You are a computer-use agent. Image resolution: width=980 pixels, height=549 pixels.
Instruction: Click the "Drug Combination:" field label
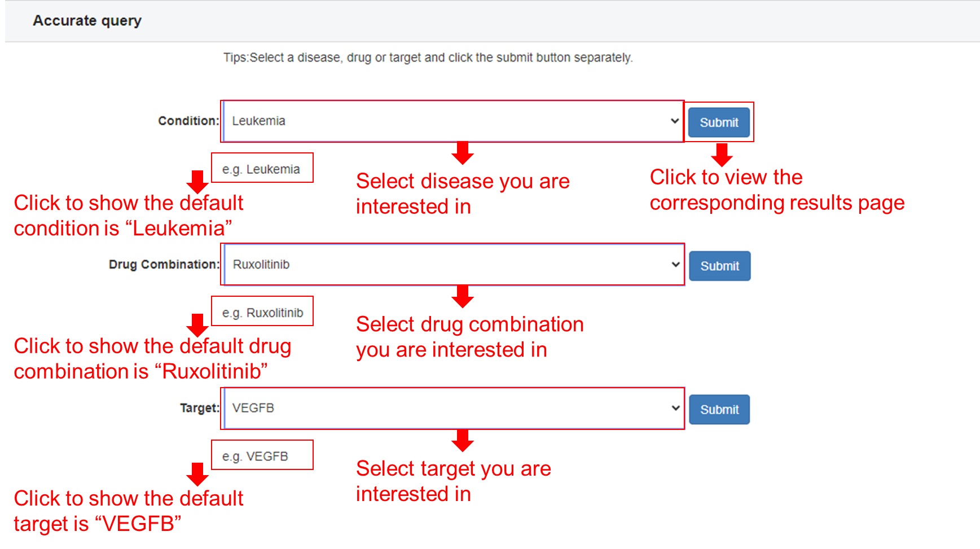coord(164,265)
